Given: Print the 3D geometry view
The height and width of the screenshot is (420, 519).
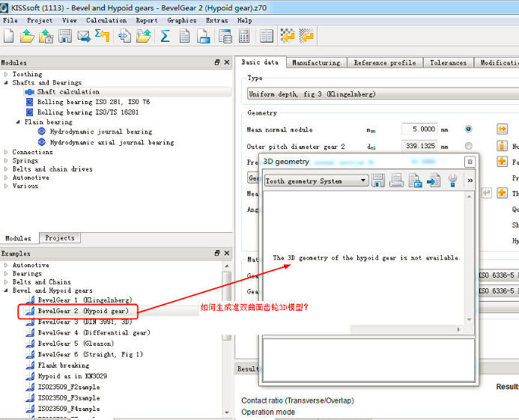Looking at the screenshot, I should pos(396,180).
